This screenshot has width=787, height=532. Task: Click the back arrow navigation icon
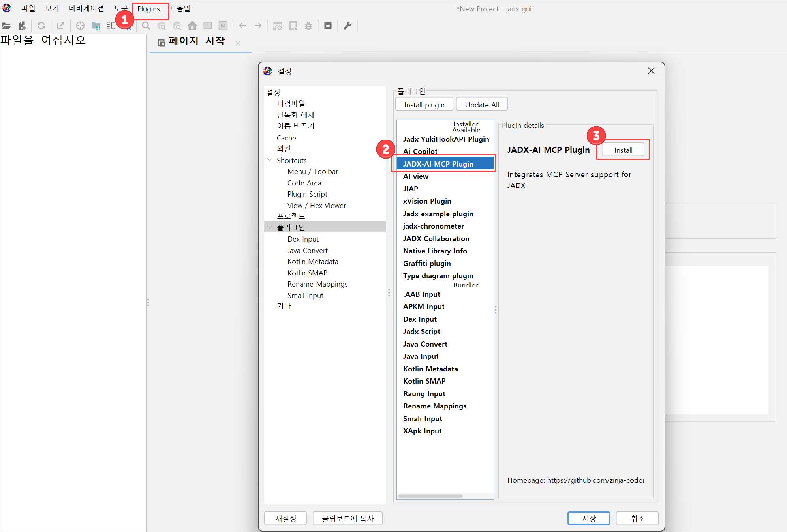(242, 26)
